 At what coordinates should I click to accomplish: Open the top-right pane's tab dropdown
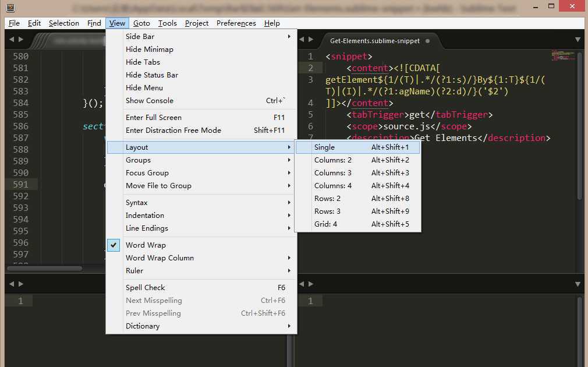pyautogui.click(x=578, y=40)
